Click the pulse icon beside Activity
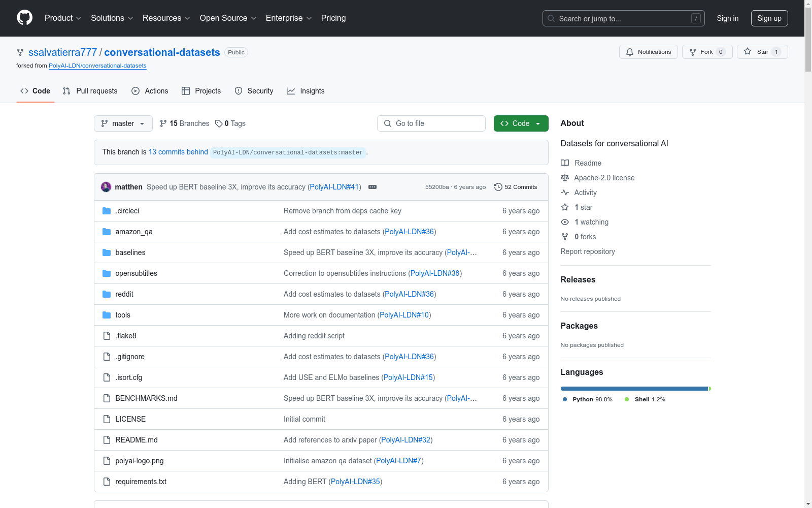This screenshot has width=812, height=508. point(565,193)
